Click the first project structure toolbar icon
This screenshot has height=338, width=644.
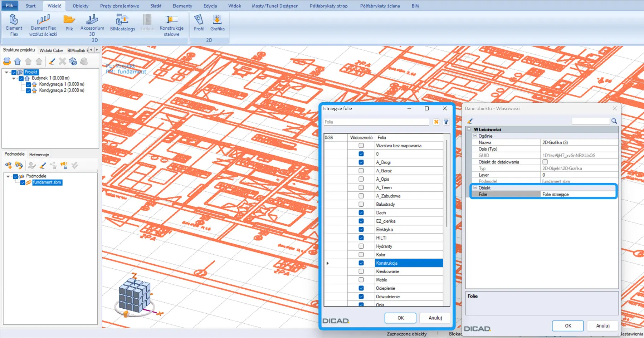[7, 61]
